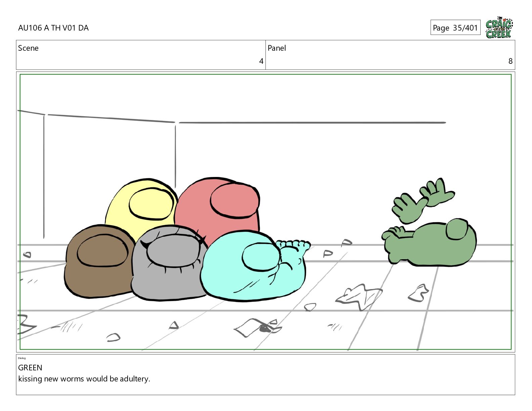This screenshot has height=411, width=532.
Task: Click the 'Page 35/401' page indicator box
Action: pyautogui.click(x=455, y=28)
